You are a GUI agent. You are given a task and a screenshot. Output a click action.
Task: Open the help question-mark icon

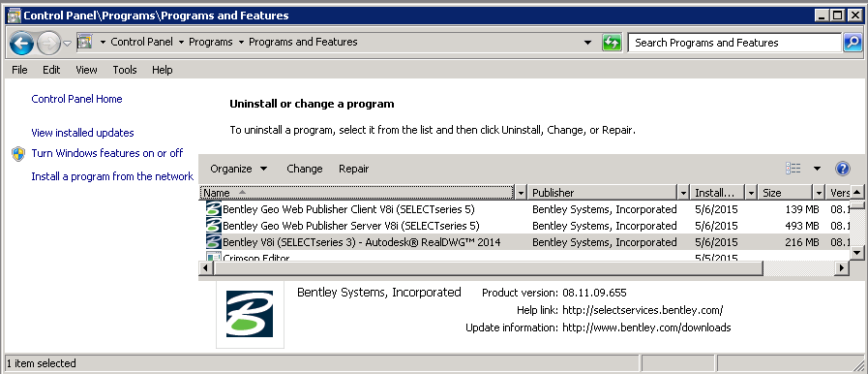click(x=842, y=169)
